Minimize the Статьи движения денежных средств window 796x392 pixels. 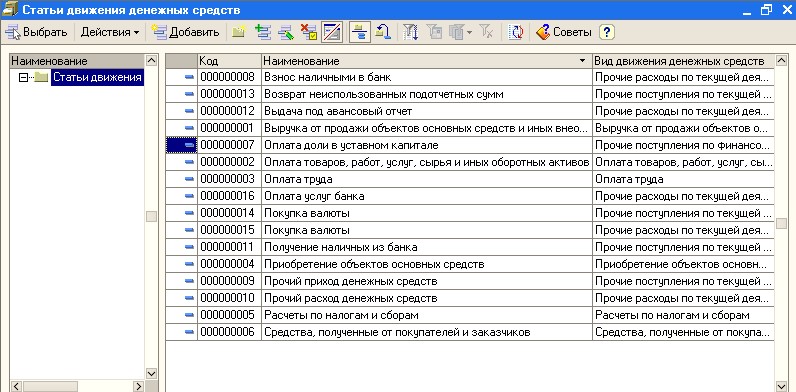tap(746, 10)
